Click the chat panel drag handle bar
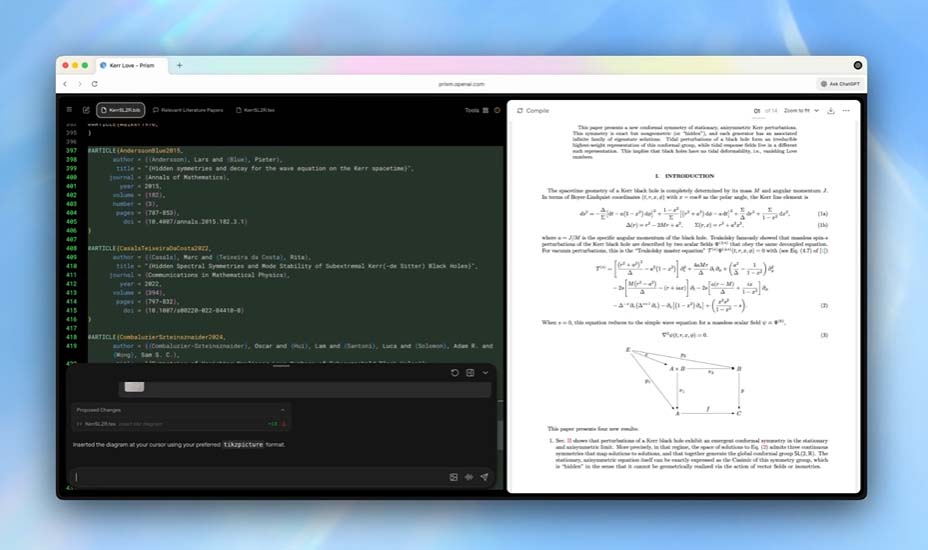Screen dimensions: 928x550 click(x=281, y=366)
